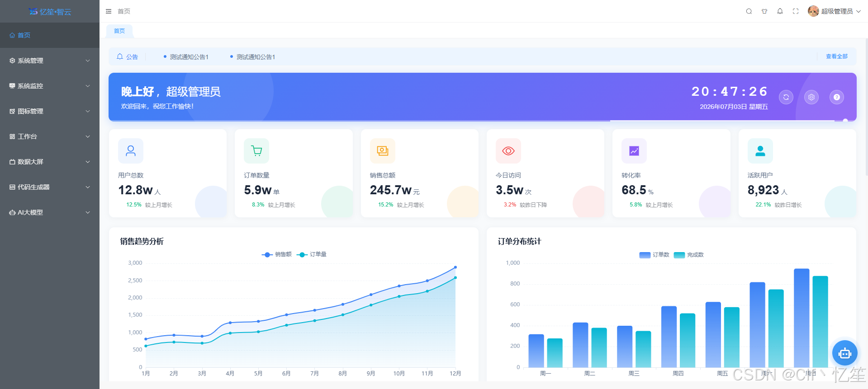Click the question mark help icon in the banner
This screenshot has height=389, width=868.
tap(837, 97)
